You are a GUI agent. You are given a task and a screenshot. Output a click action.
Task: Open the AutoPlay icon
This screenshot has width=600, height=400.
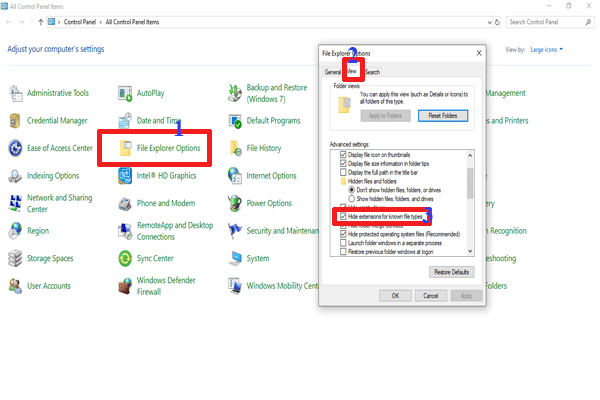point(125,93)
